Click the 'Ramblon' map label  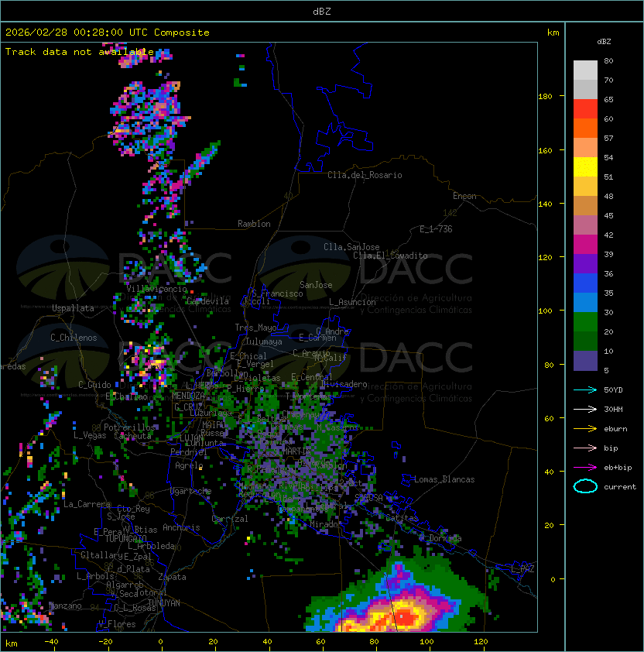(254, 224)
